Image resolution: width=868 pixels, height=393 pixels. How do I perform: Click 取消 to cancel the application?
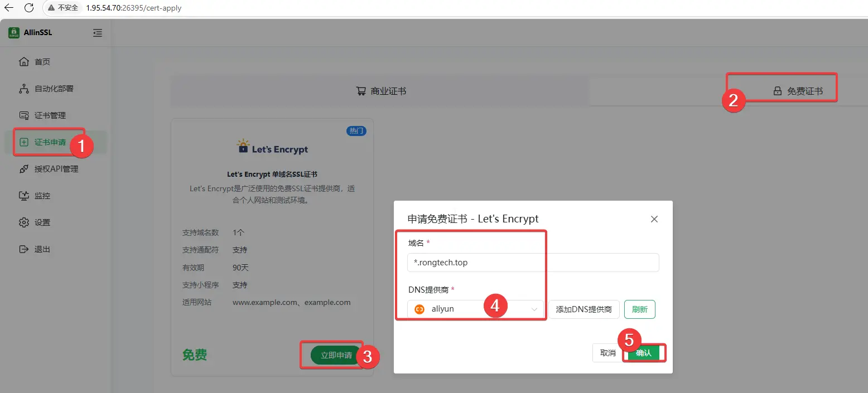[x=607, y=353]
